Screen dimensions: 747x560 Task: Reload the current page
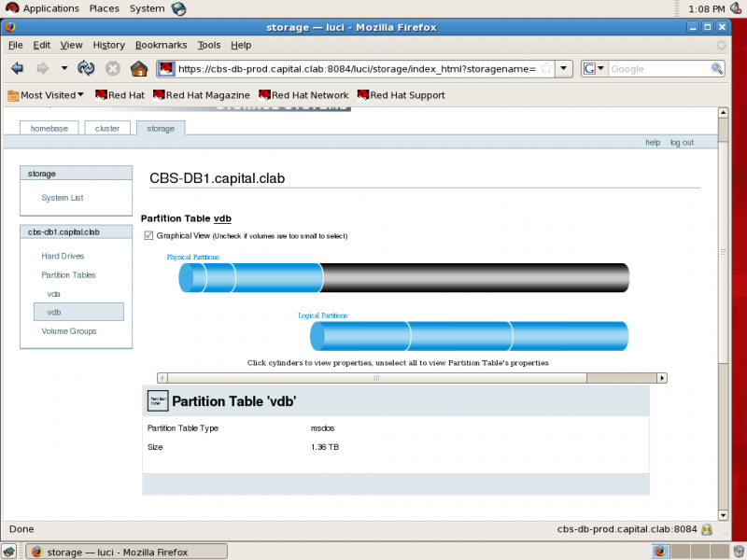pyautogui.click(x=86, y=68)
